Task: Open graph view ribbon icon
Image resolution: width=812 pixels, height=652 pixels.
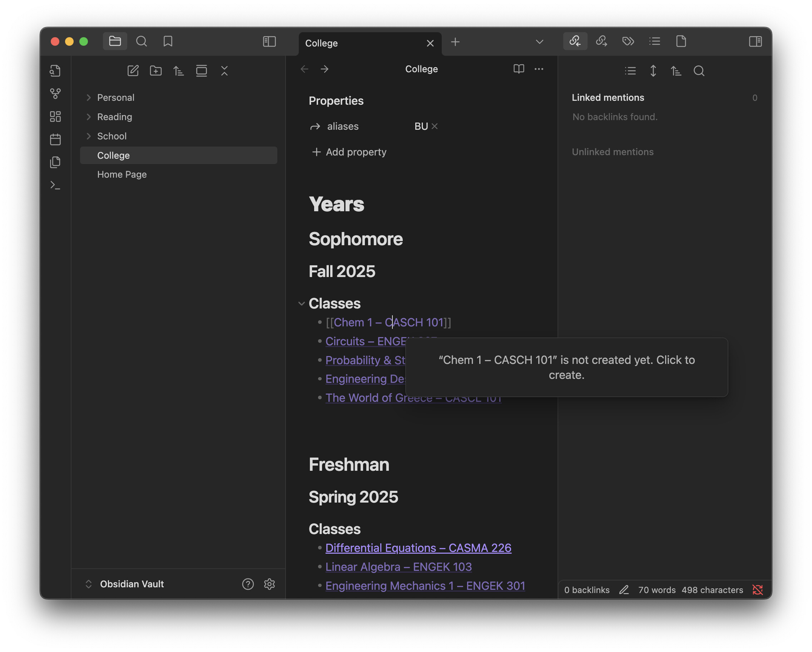Action: tap(55, 93)
